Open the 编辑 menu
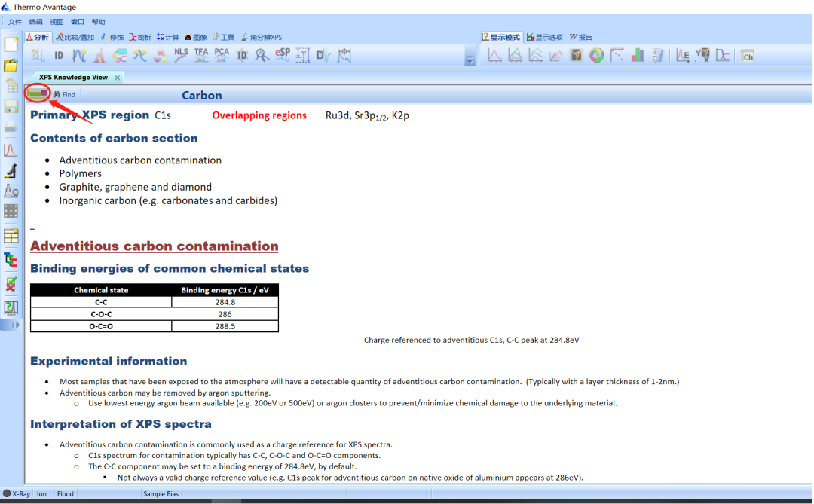This screenshot has height=504, width=814. 36,22
